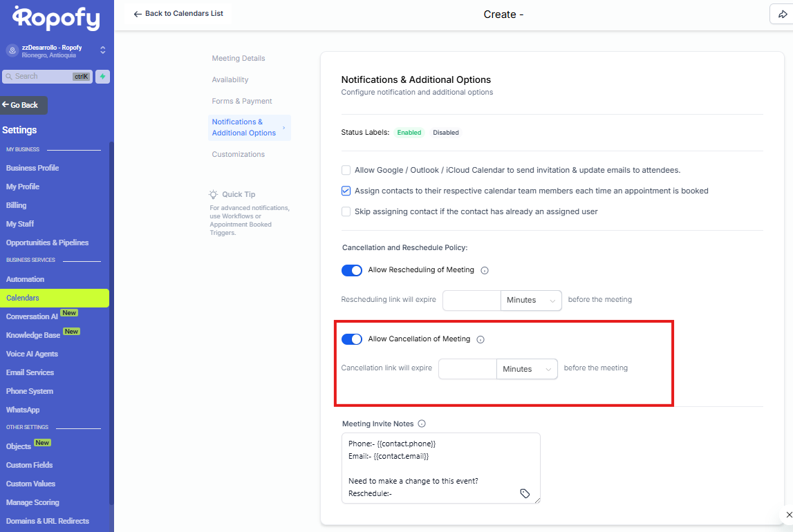Close the bottom-right popup with X icon
This screenshot has width=793, height=532.
(x=790, y=515)
